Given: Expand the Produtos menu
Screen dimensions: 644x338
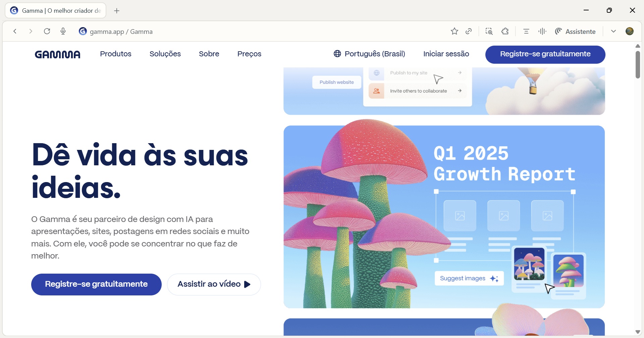Looking at the screenshot, I should point(116,54).
